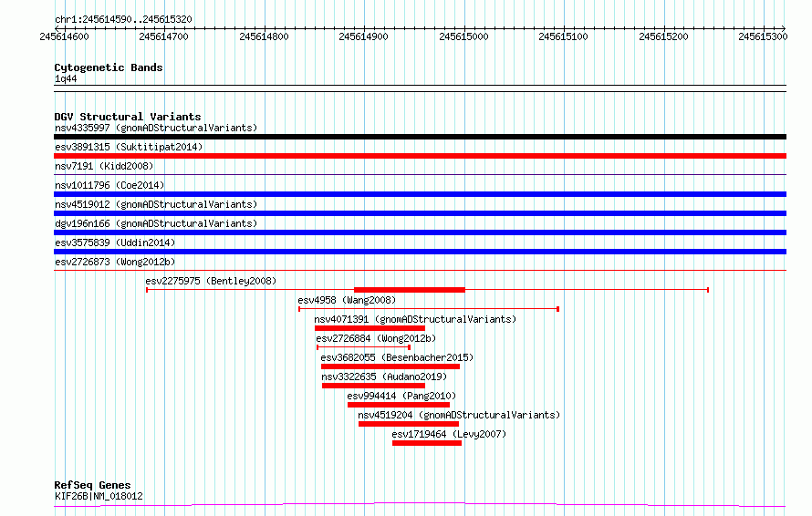Select the esv994414 red variant bar
The height and width of the screenshot is (516, 812).
399,406
